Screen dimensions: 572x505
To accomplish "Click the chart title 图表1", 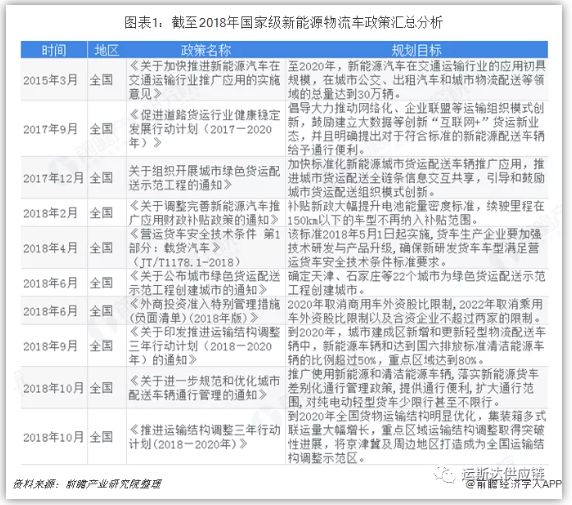I will click(283, 23).
